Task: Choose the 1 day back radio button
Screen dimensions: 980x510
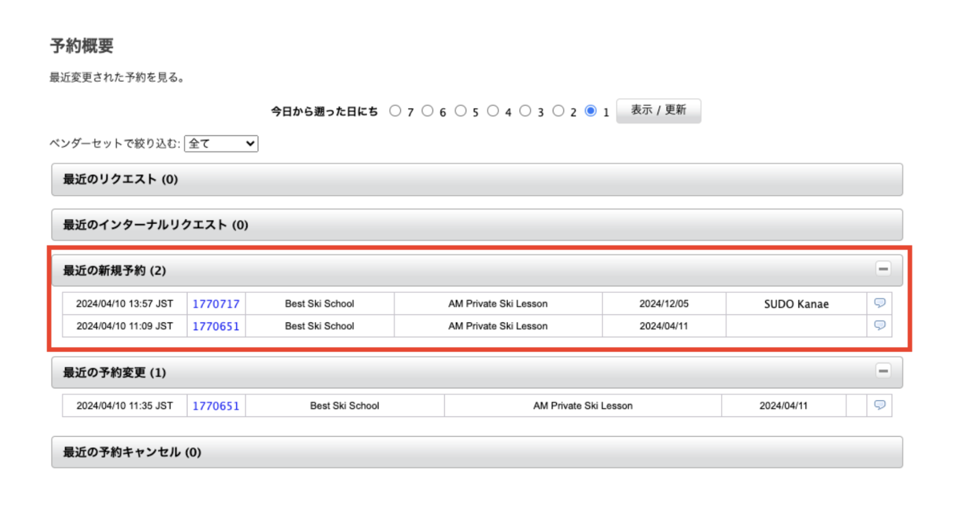Action: tap(591, 111)
